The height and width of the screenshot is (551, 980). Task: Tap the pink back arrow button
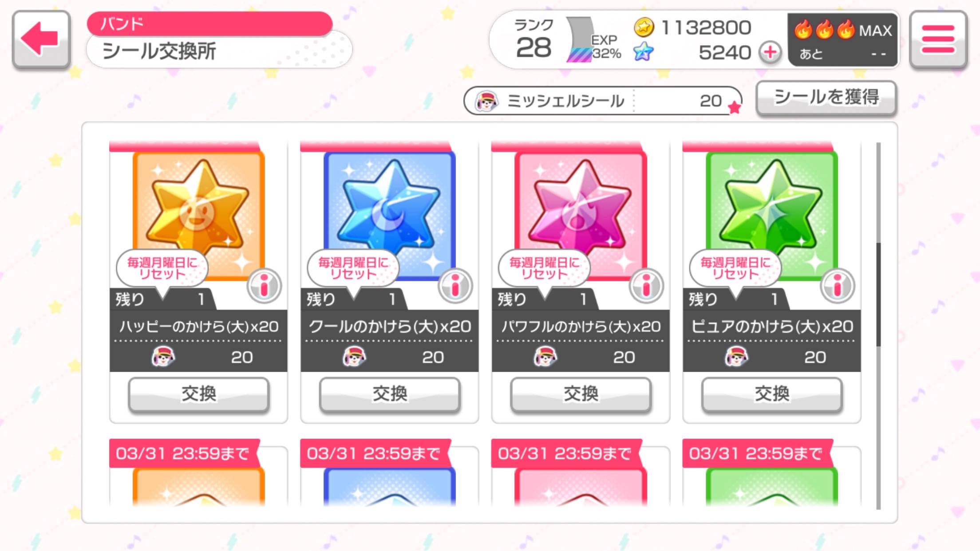[41, 39]
